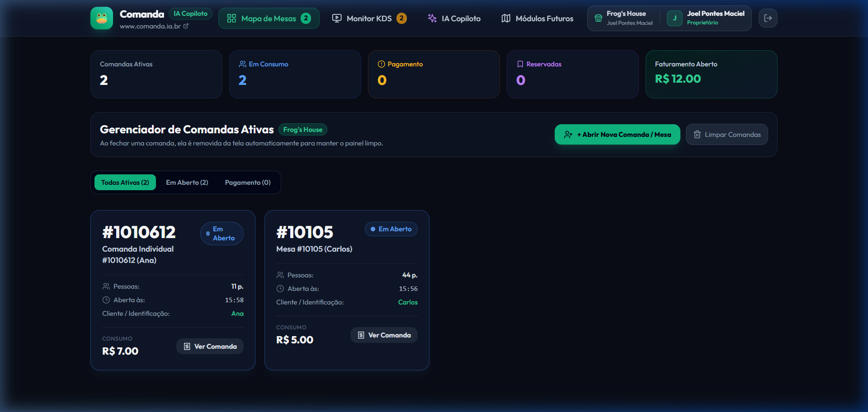Click the trash icon in Limpar Comandas

tap(697, 135)
